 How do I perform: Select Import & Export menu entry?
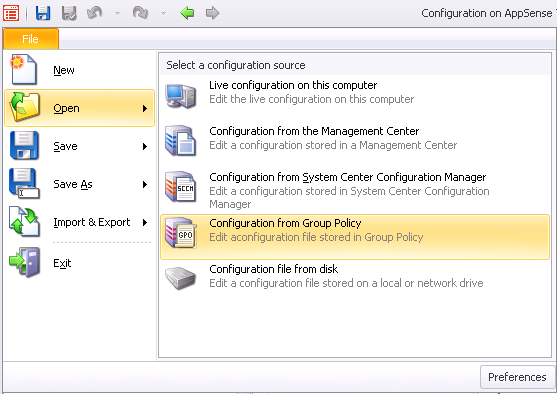(80, 222)
